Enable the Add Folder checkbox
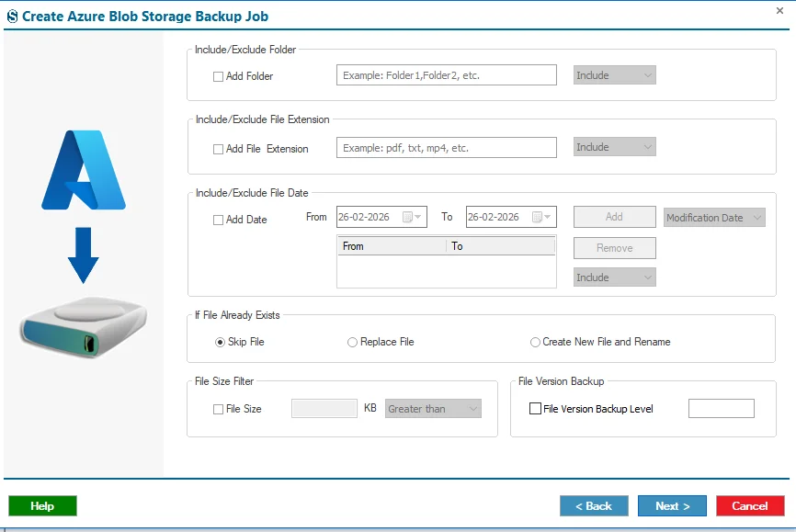 click(x=218, y=76)
